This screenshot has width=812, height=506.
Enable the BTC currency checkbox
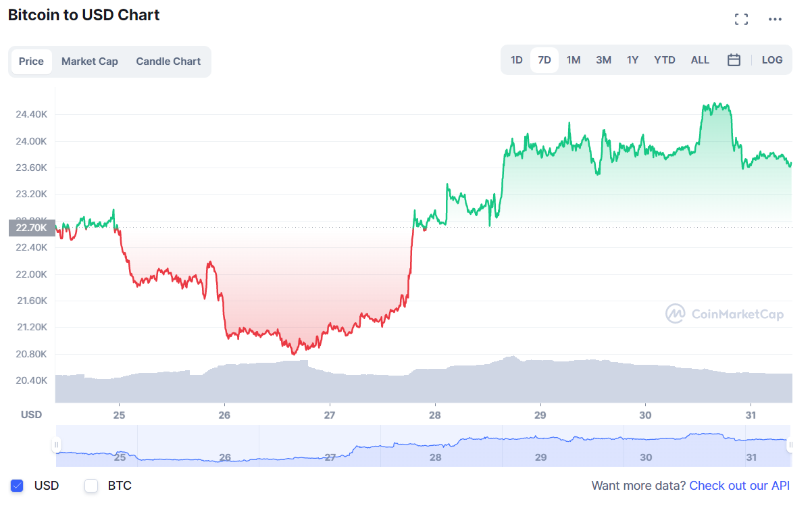click(91, 486)
